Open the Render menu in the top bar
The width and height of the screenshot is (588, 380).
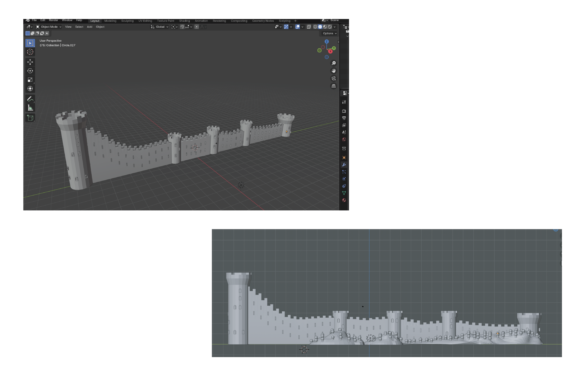tap(53, 20)
